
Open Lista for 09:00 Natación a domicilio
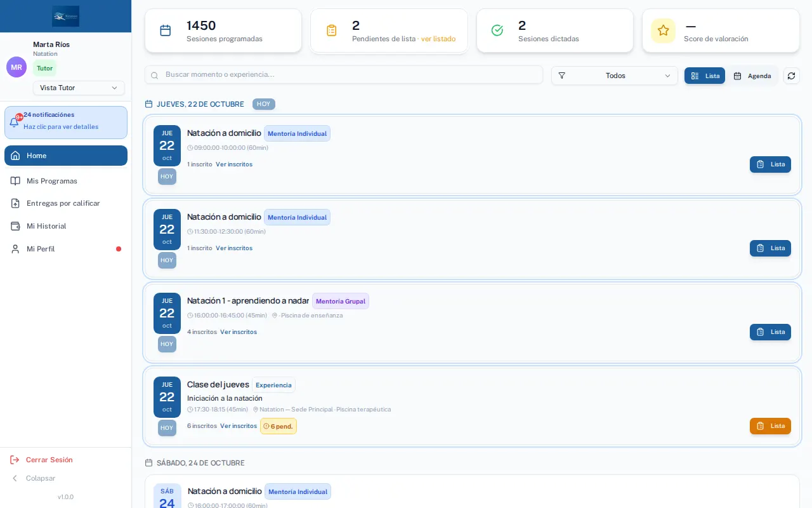tap(770, 164)
